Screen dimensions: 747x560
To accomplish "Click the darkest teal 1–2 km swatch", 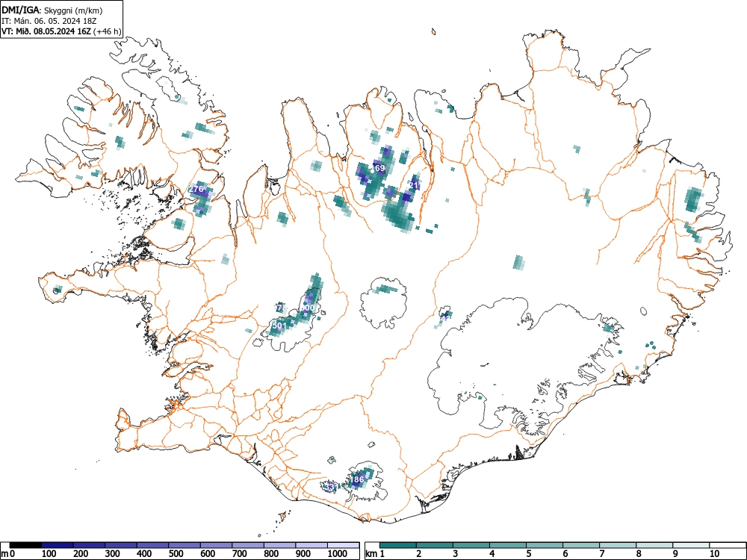I will tap(398, 545).
